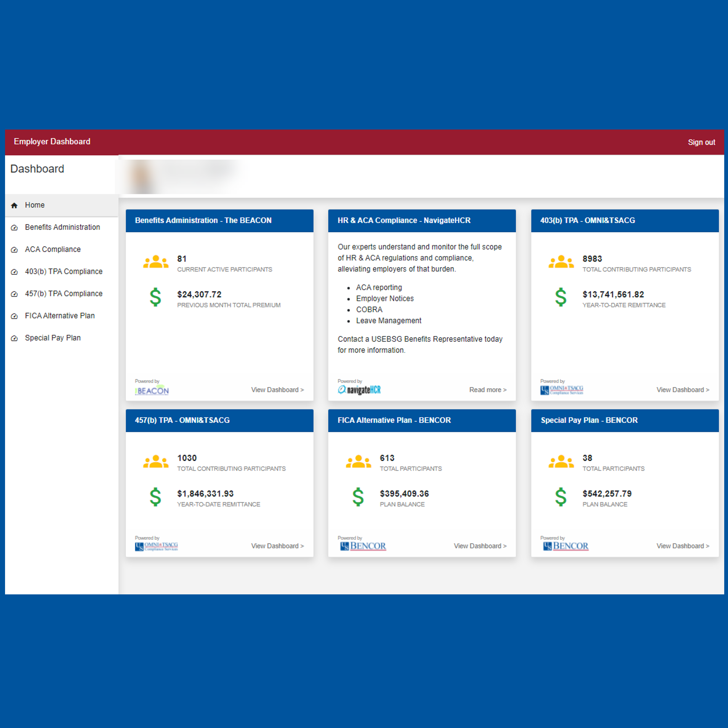The height and width of the screenshot is (728, 728).
Task: Click the 8983 contributing participants value
Action: (592, 259)
